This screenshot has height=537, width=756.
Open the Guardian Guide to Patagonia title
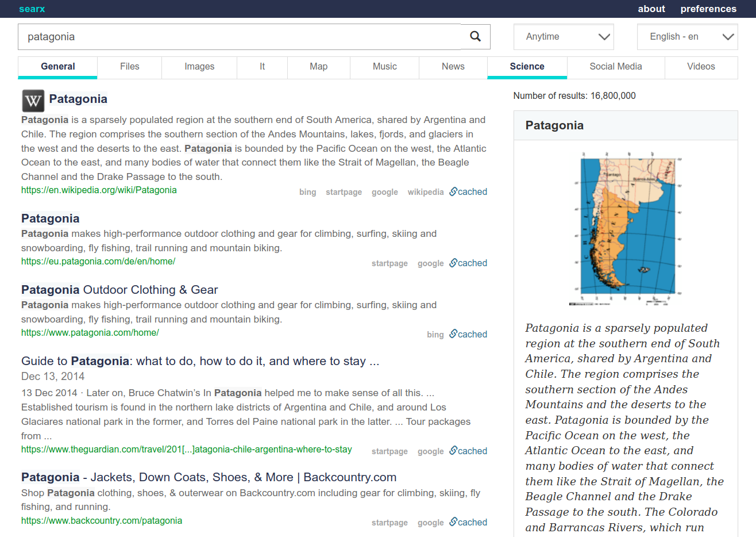(x=200, y=361)
